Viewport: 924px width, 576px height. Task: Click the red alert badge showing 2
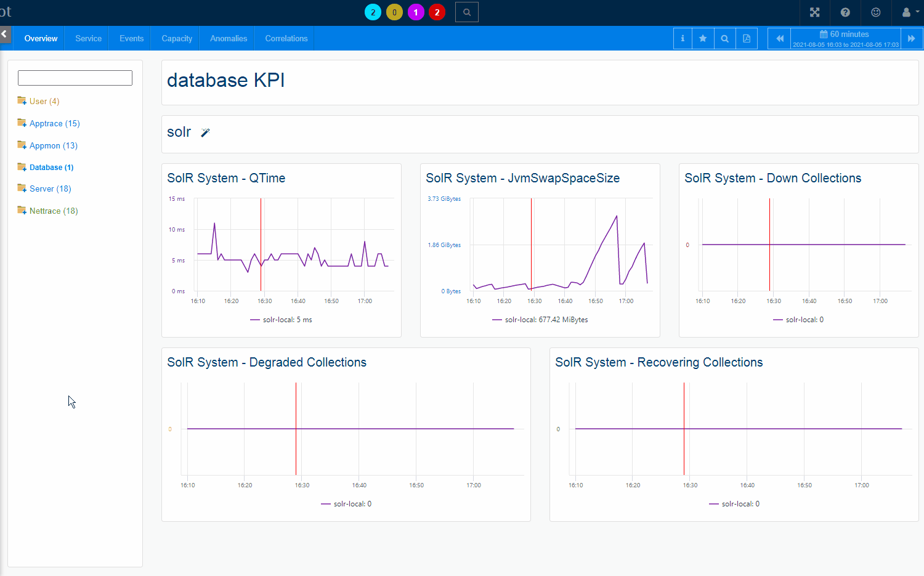pos(437,12)
